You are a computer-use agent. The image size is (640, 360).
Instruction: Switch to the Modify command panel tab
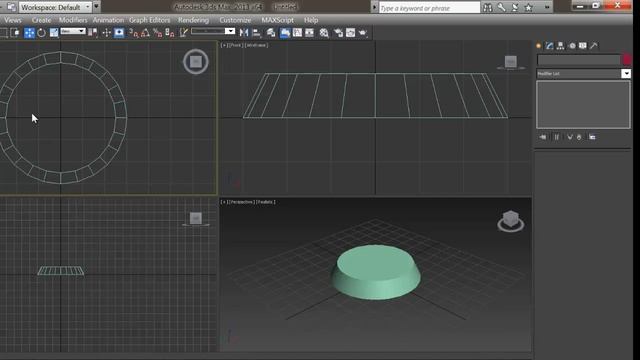coord(550,46)
